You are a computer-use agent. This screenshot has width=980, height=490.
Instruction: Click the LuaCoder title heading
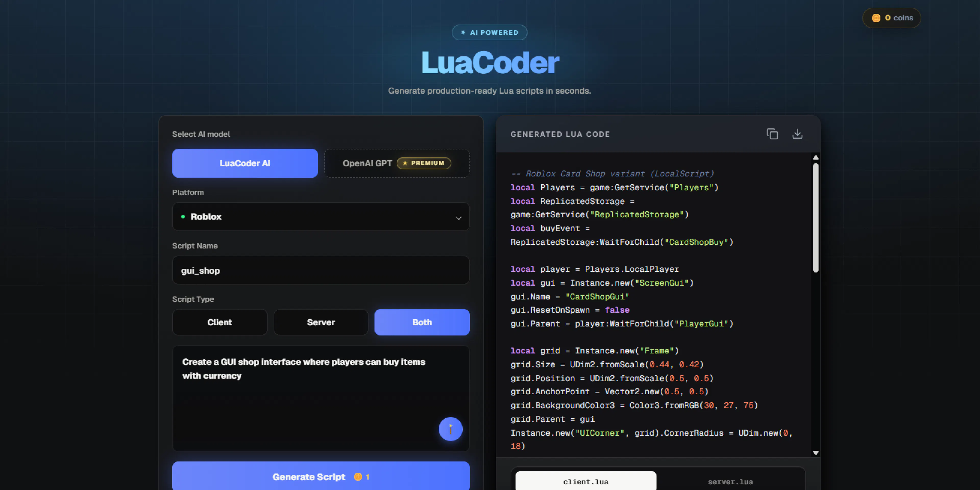click(x=490, y=63)
